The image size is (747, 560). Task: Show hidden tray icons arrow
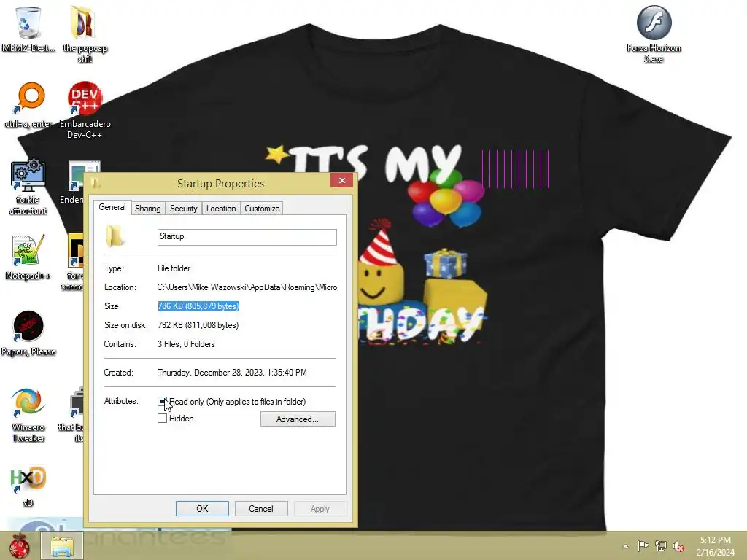[625, 546]
